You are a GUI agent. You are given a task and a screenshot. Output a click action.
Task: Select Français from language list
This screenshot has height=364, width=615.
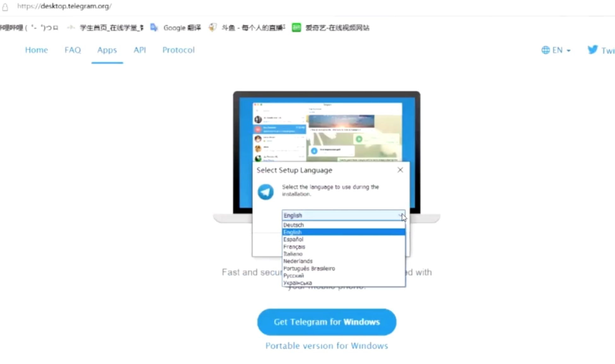click(295, 247)
